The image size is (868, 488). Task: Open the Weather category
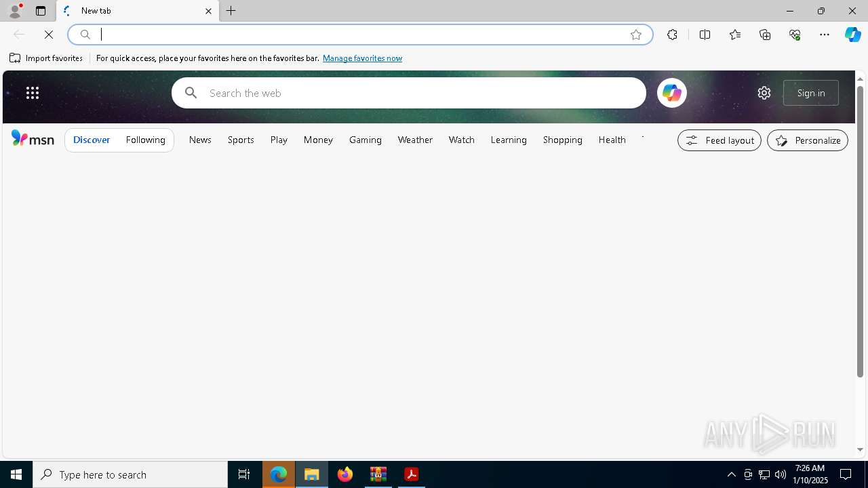[415, 140]
